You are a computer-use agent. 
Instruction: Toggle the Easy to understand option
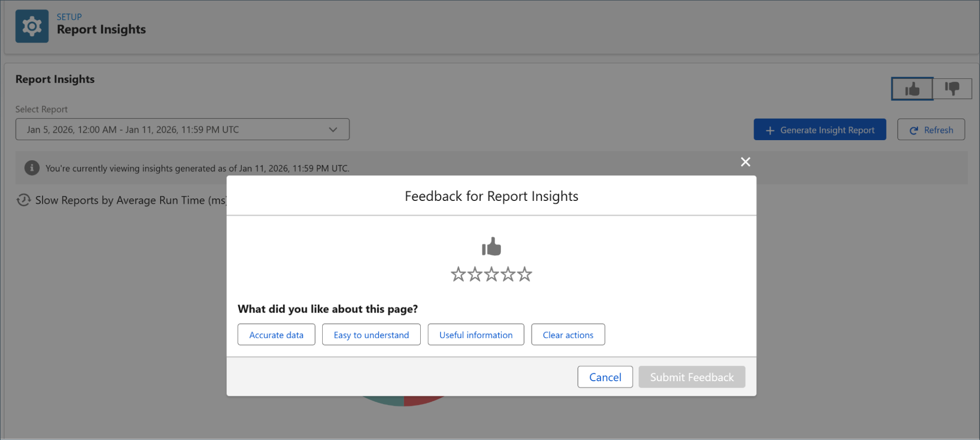[x=371, y=335]
